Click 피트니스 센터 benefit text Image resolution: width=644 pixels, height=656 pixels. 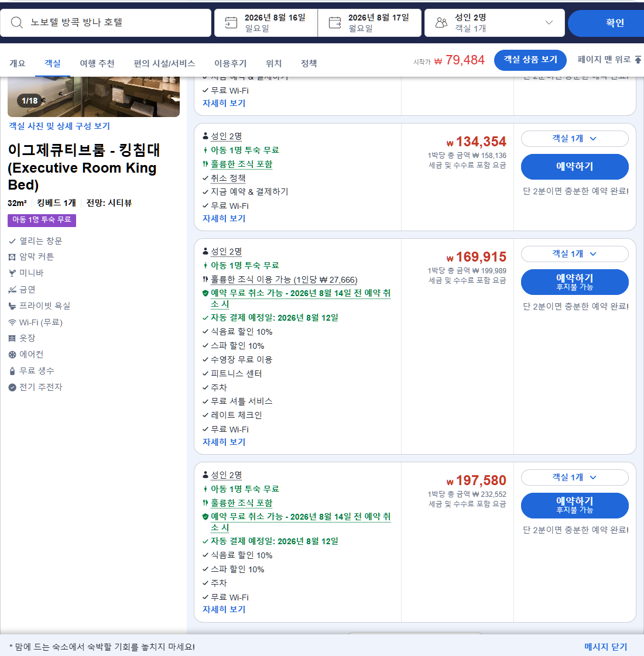pyautogui.click(x=237, y=373)
